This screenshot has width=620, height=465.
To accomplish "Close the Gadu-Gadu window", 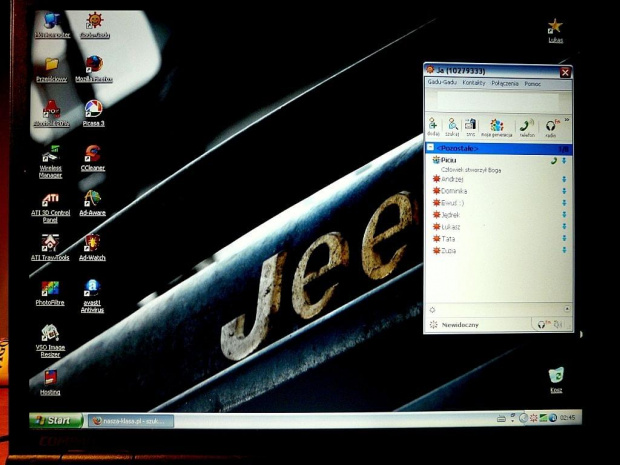I will (x=565, y=72).
